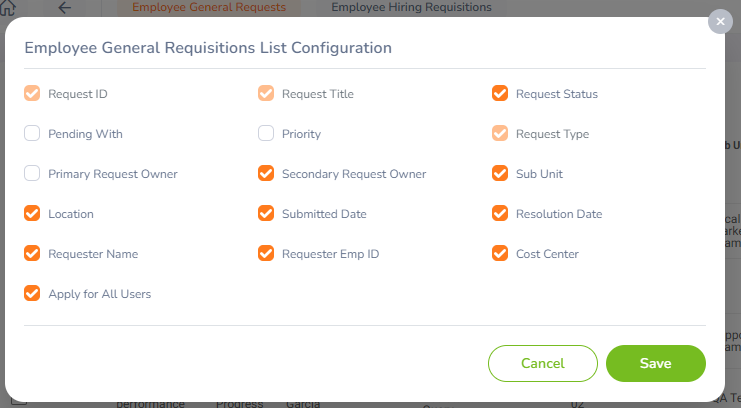Disable the Resolution Date checkbox
The width and height of the screenshot is (741, 408).
(500, 213)
